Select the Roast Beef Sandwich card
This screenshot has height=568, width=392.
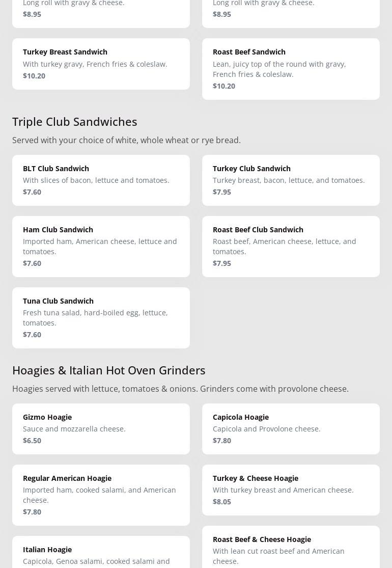(291, 69)
